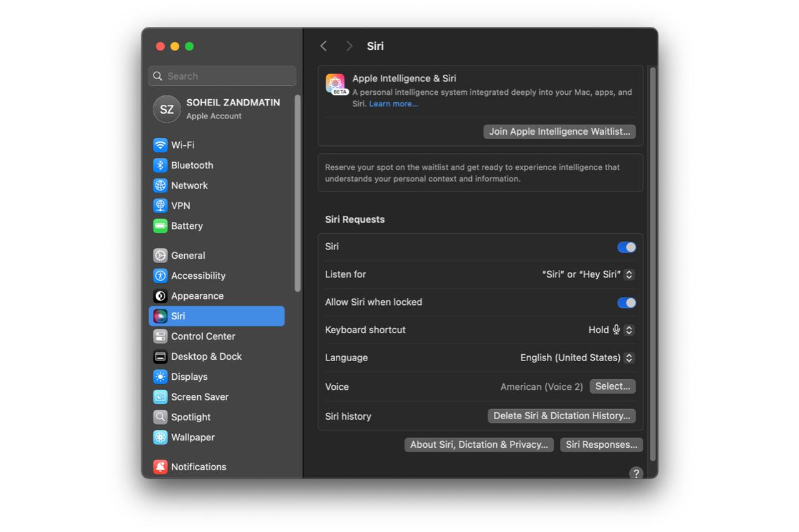The width and height of the screenshot is (799, 532).
Task: Click the Displays sun icon
Action: click(160, 377)
